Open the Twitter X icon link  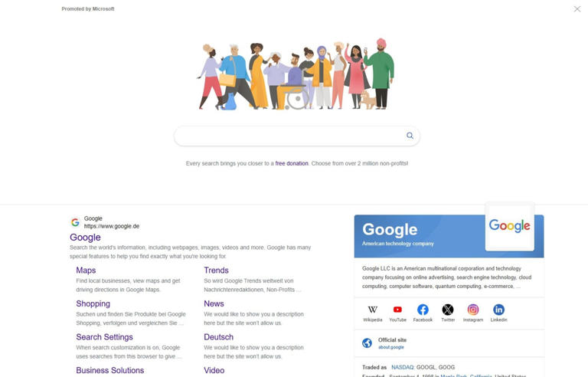tap(448, 310)
